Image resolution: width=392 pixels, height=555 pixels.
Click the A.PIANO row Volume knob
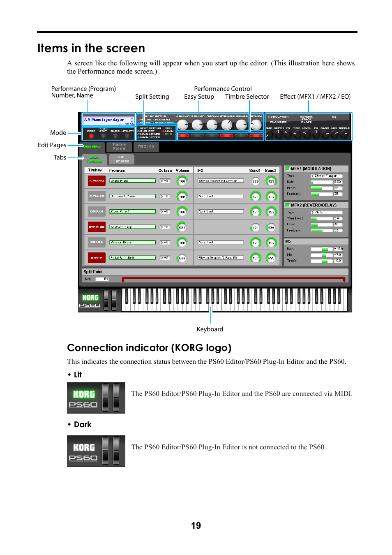click(x=182, y=181)
